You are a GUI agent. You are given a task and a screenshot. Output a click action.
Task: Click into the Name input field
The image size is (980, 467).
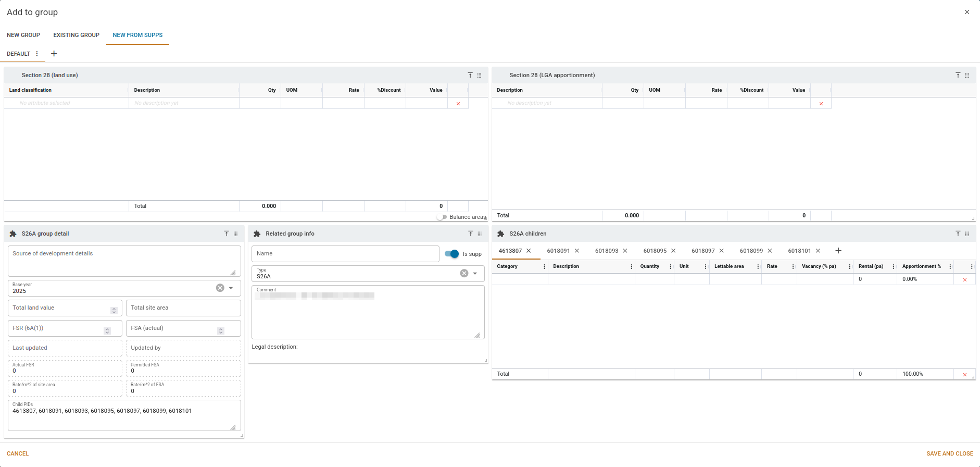tap(345, 254)
